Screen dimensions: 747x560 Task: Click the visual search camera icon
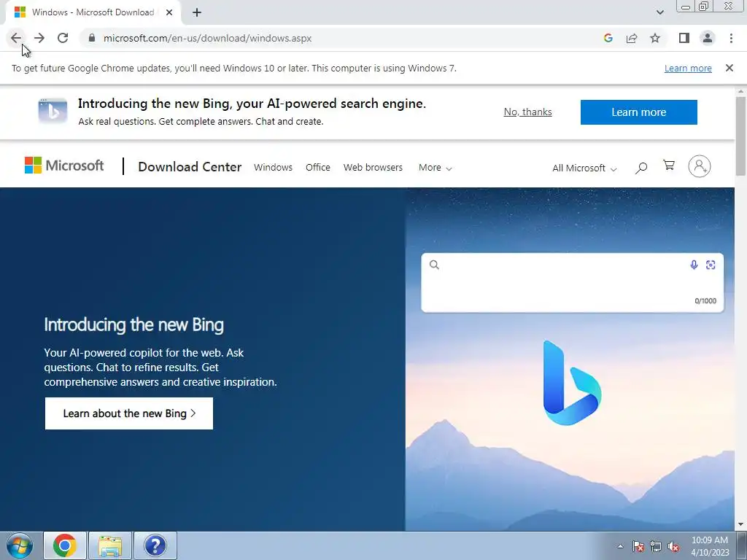pyautogui.click(x=711, y=265)
